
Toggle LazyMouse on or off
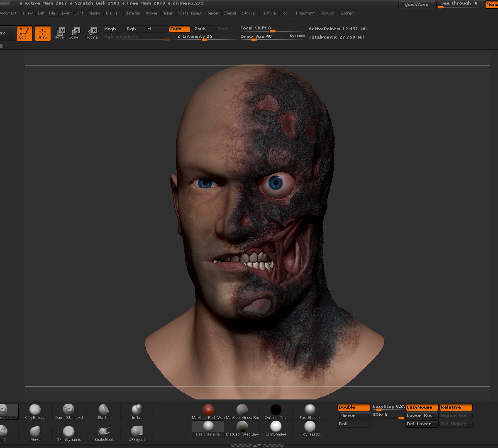click(x=422, y=407)
